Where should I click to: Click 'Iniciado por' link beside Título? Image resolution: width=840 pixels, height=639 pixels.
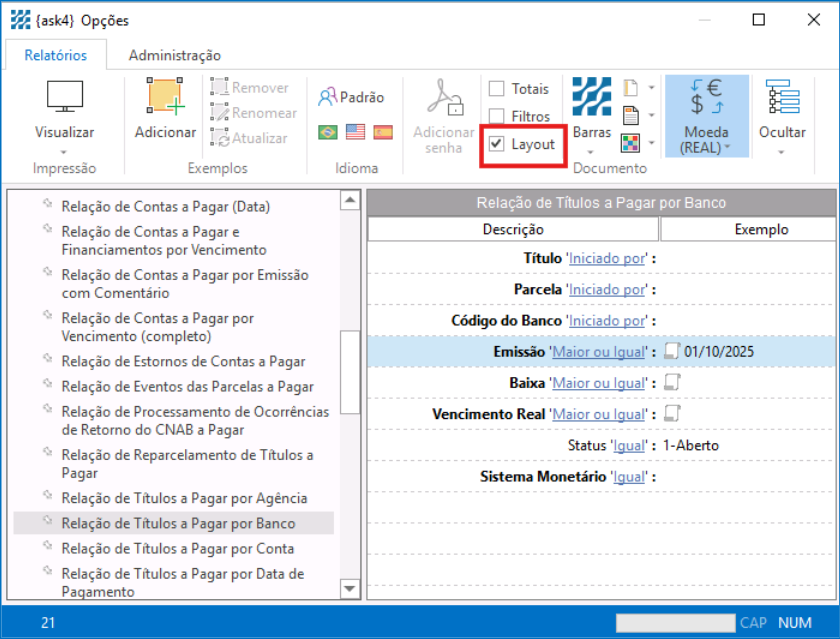pyautogui.click(x=607, y=258)
